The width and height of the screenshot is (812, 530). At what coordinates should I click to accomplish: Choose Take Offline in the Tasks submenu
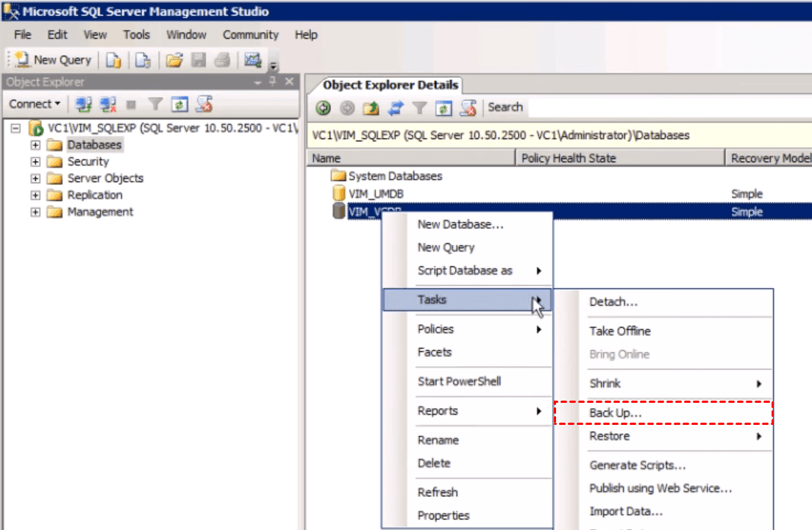pos(663,332)
